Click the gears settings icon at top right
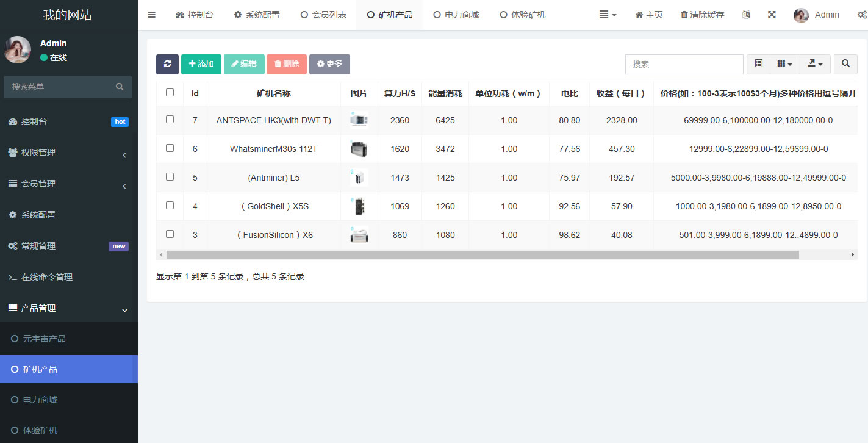This screenshot has width=868, height=443. pyautogui.click(x=861, y=15)
